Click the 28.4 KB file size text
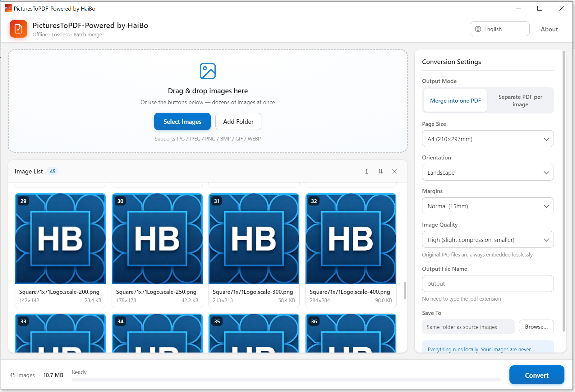The height and width of the screenshot is (392, 575). tap(93, 300)
